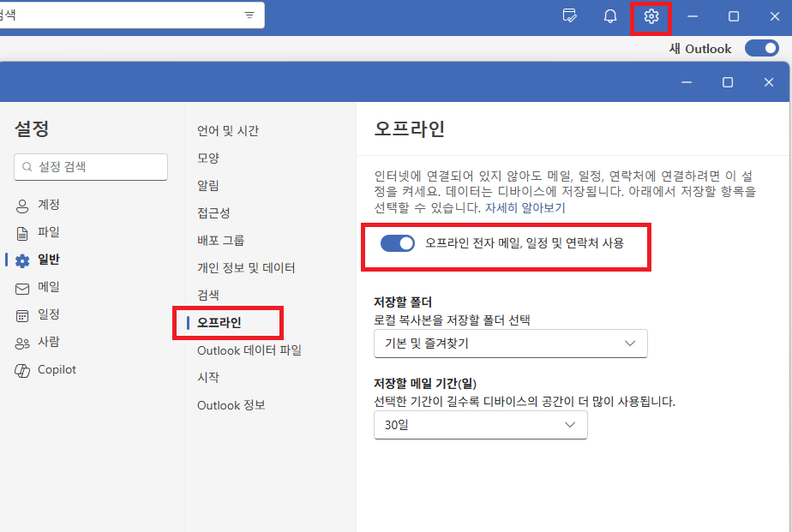Screen dimensions: 792x532
Task: Disable 오프라인 전자 메일, 일정 및 연락처 사용 toggle
Action: tap(397, 242)
